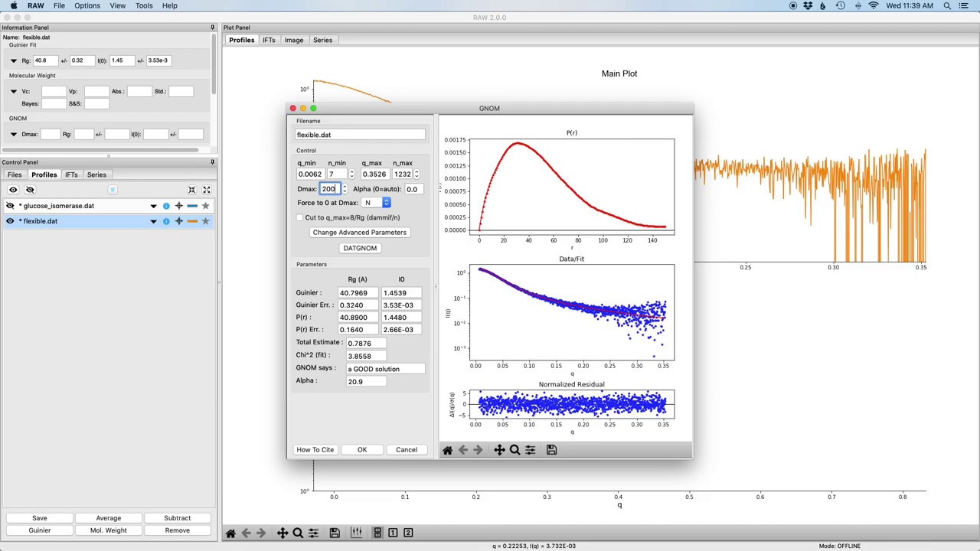Activate zoom tool in main plot toolbar
980x551 pixels.
pyautogui.click(x=298, y=533)
